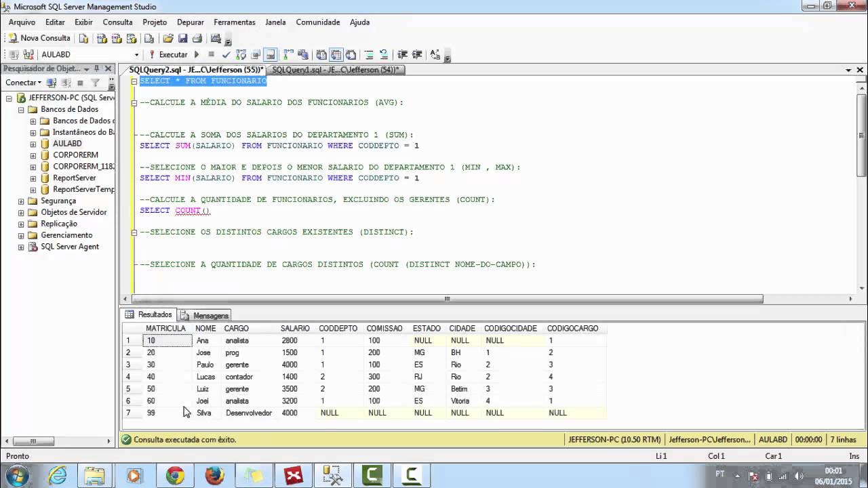Toggle the Object Explorer auto-hide pin
This screenshot has height=488, width=868.
tap(96, 68)
